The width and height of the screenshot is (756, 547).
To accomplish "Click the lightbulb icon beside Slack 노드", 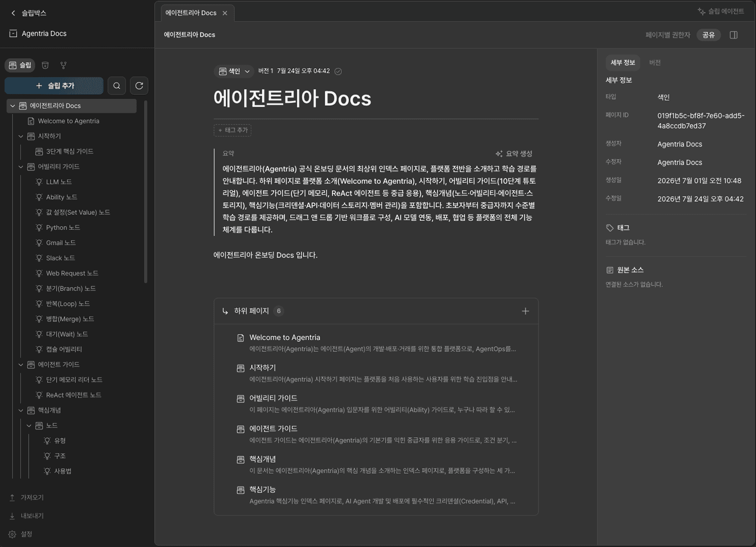I will click(39, 258).
